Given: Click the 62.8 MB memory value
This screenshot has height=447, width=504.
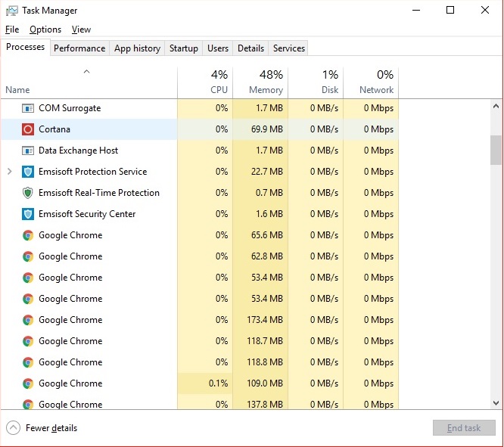Looking at the screenshot, I should (x=267, y=256).
